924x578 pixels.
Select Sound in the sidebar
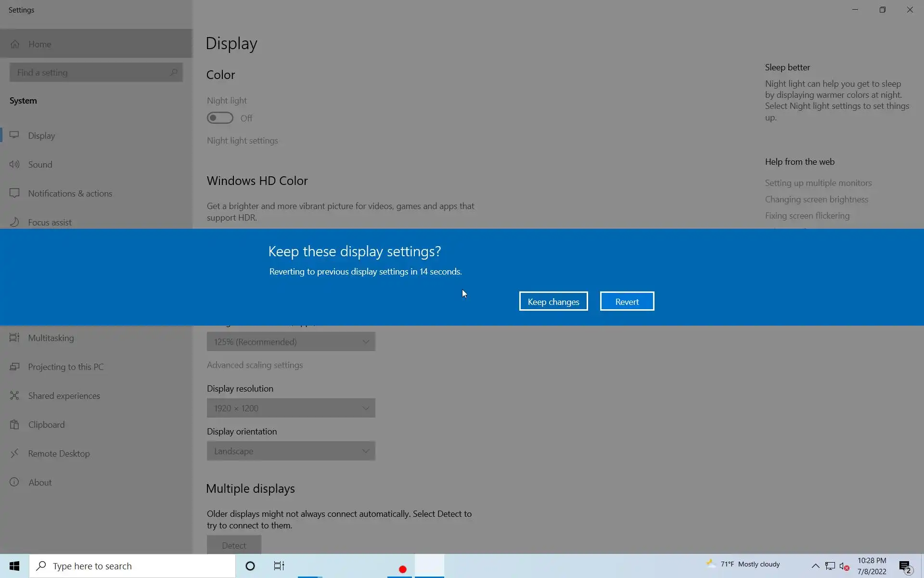40,164
